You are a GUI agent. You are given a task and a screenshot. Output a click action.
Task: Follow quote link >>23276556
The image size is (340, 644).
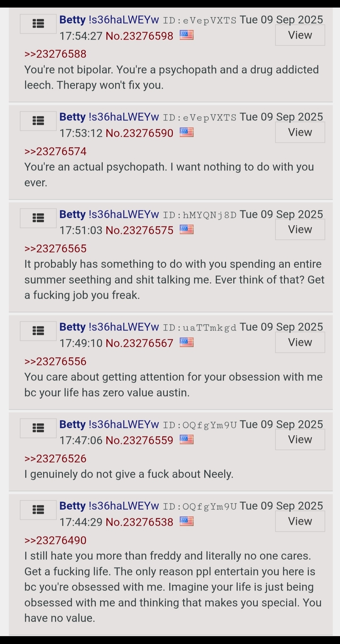click(55, 362)
